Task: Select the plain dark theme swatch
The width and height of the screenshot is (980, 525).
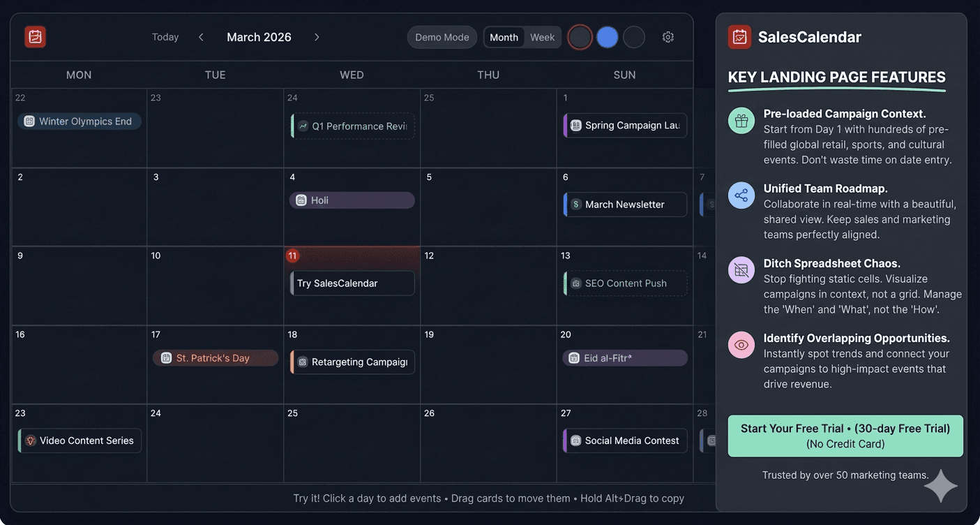Action: (x=633, y=37)
